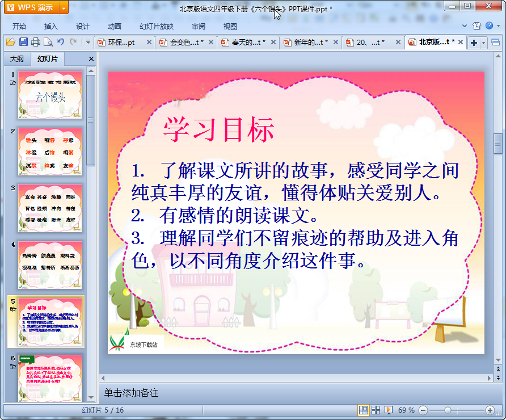Screen dimensions: 506x420
Task: Open the 视图 menu
Action: point(230,27)
